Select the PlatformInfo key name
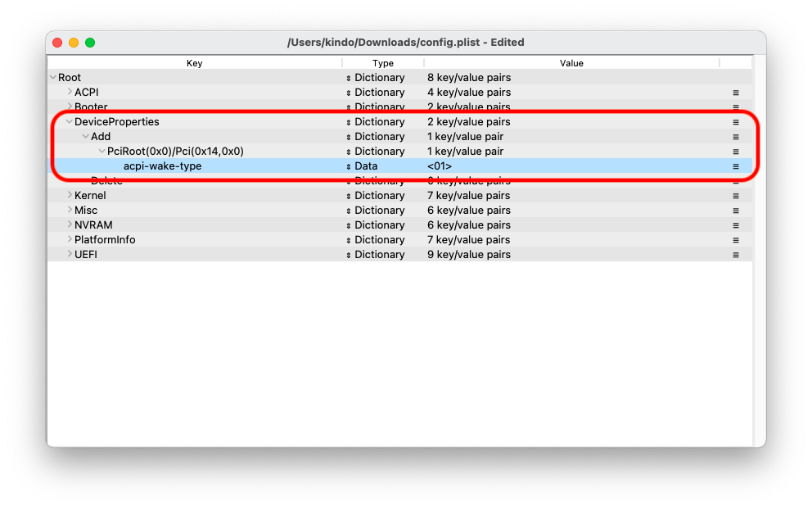This screenshot has height=508, width=812. (x=105, y=239)
